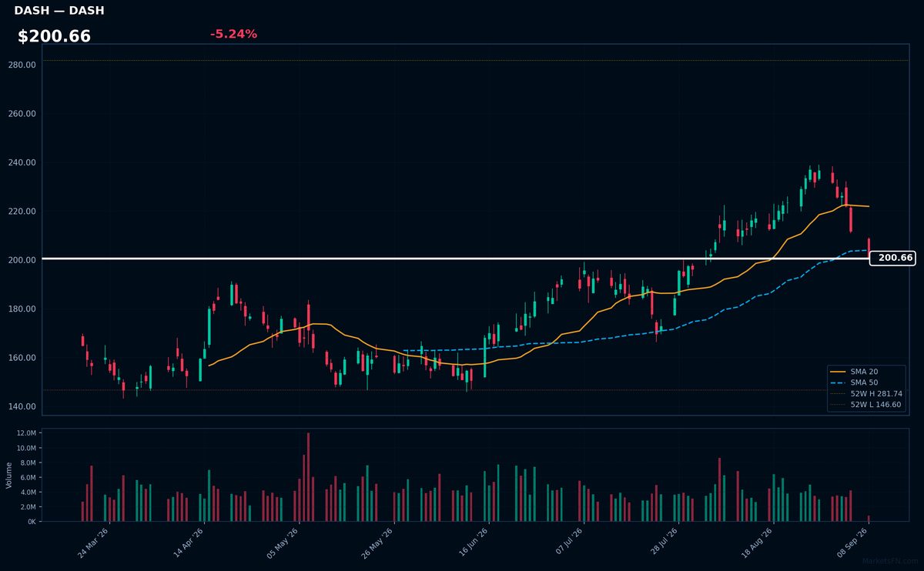
Task: Click the 240.00 price axis label
Action: tap(22, 162)
